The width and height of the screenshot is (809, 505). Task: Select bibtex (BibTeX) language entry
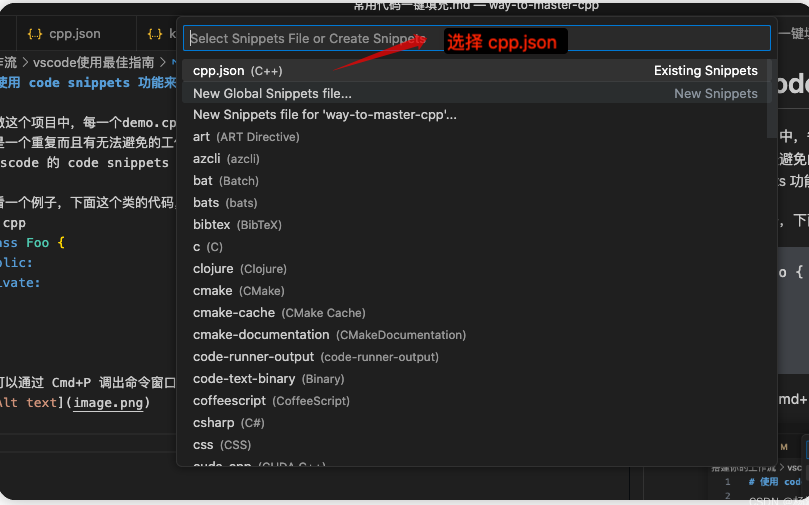click(475, 225)
